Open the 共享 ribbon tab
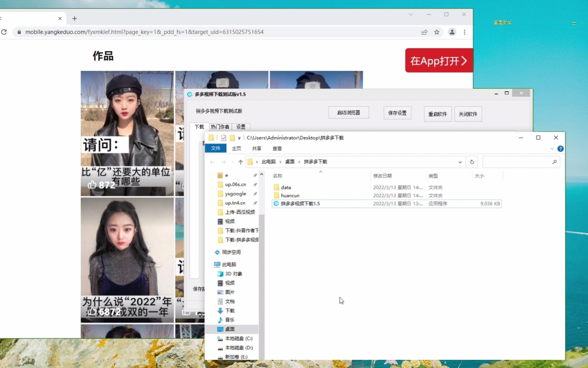 257,149
